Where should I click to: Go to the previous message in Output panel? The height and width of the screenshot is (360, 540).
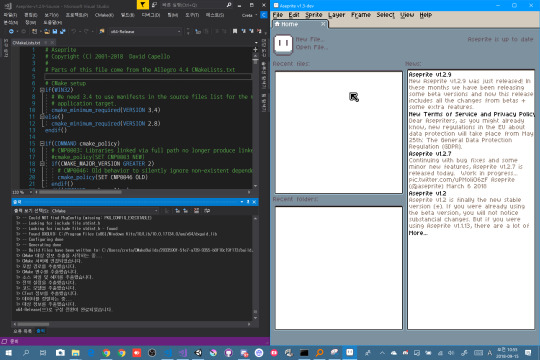point(177,211)
